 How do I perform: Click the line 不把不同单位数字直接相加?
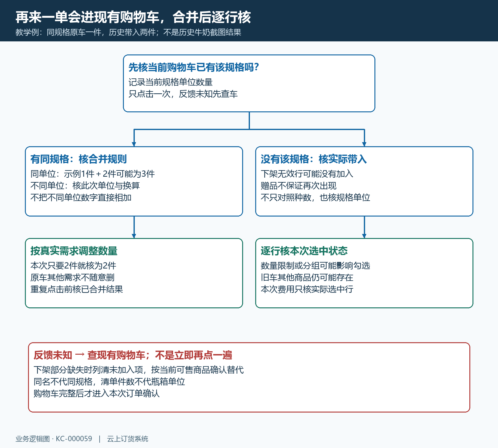pyautogui.click(x=81, y=198)
